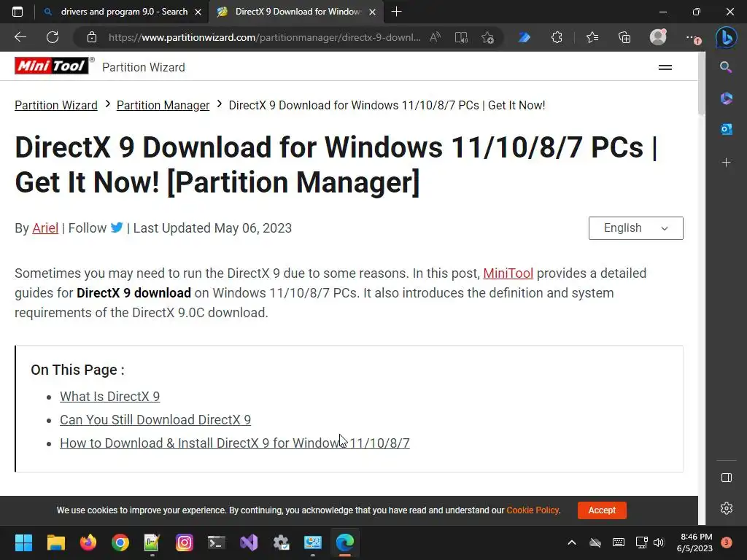
Task: Open volume control in system tray
Action: [x=659, y=542]
